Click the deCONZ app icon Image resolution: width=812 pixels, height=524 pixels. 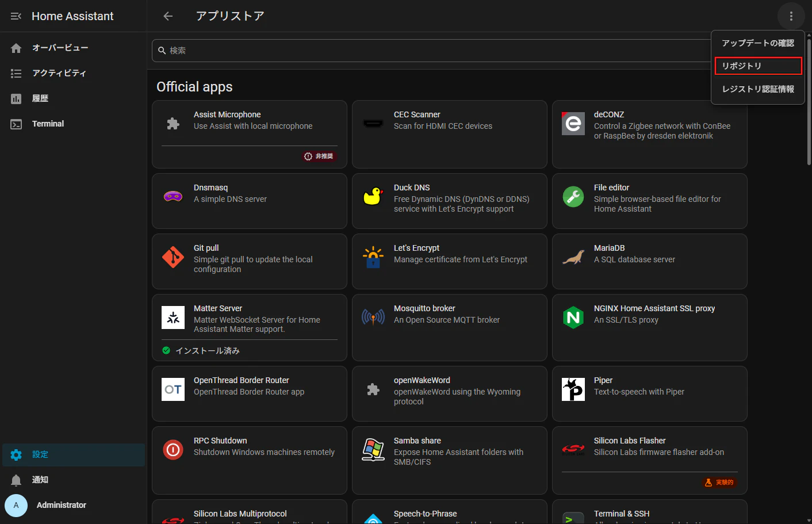[573, 124]
